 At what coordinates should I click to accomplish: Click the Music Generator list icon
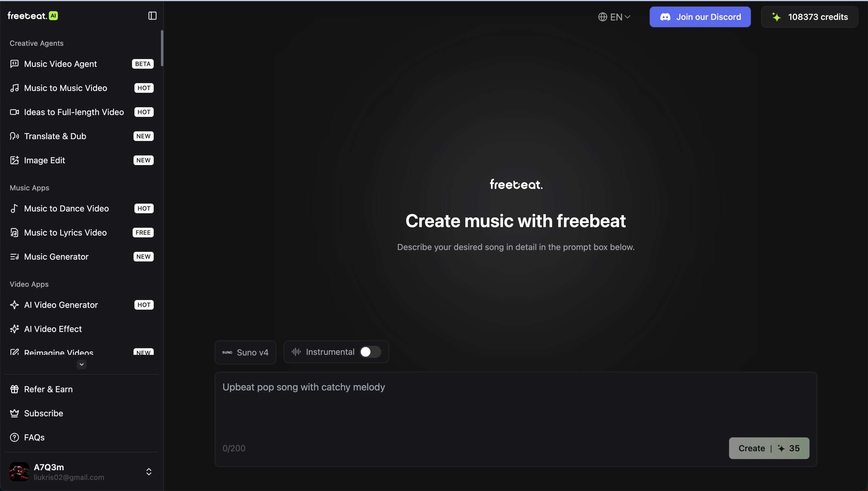14,257
